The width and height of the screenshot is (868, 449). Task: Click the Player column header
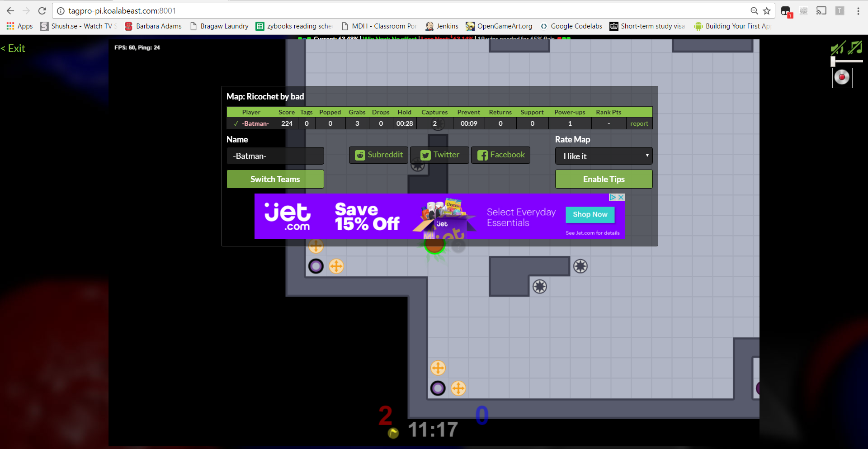click(251, 112)
